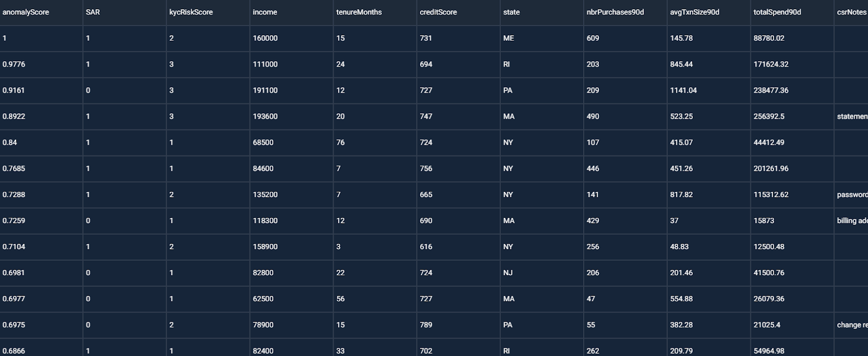Select the 'billing ad' notes cell
Image resolution: width=868 pixels, height=356 pixels.
[x=851, y=221]
